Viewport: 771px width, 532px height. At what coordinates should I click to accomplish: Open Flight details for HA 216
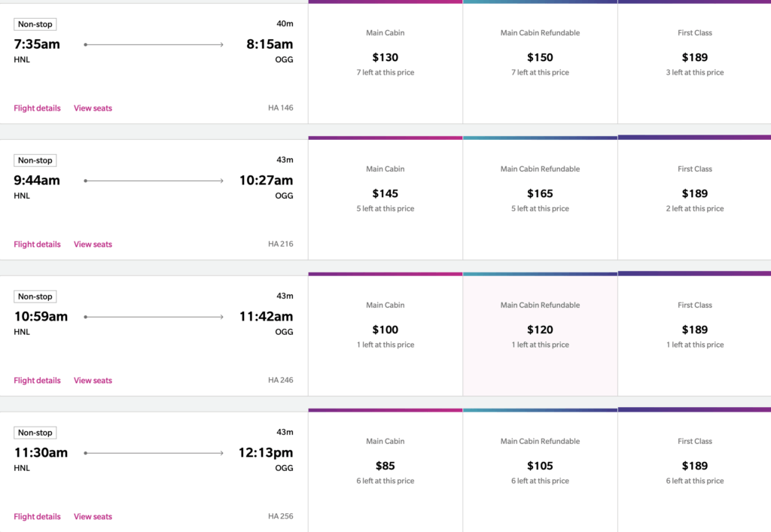37,244
